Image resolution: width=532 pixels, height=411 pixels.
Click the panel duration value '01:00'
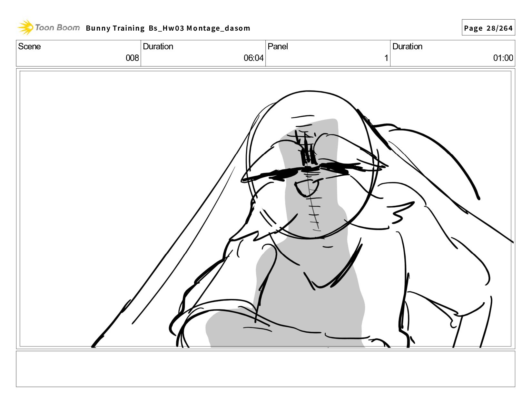coord(503,58)
